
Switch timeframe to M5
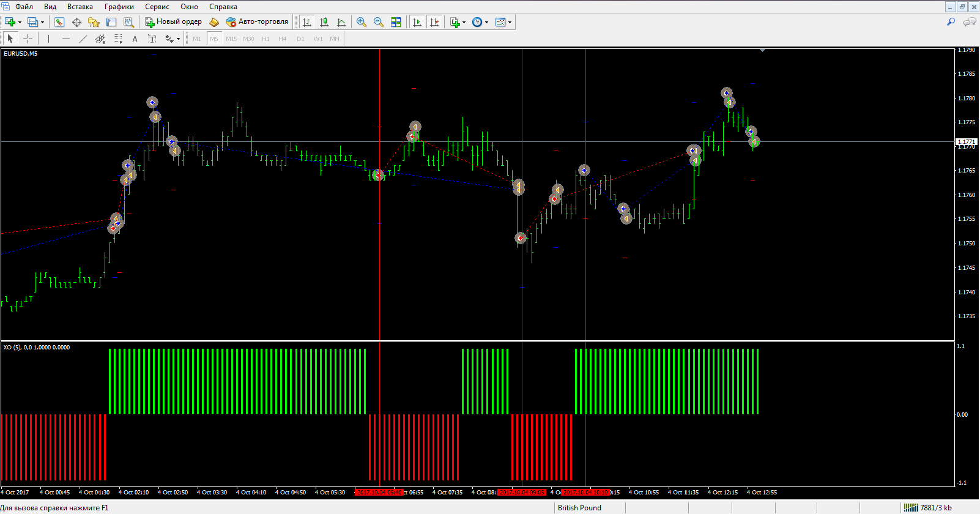(x=214, y=39)
